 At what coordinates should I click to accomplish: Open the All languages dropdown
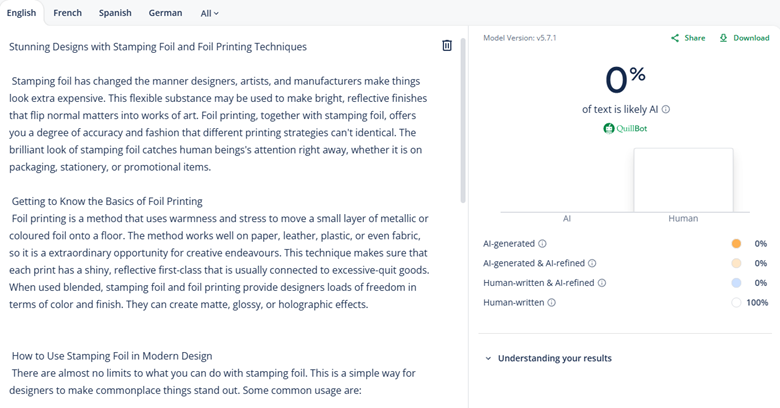(x=209, y=13)
